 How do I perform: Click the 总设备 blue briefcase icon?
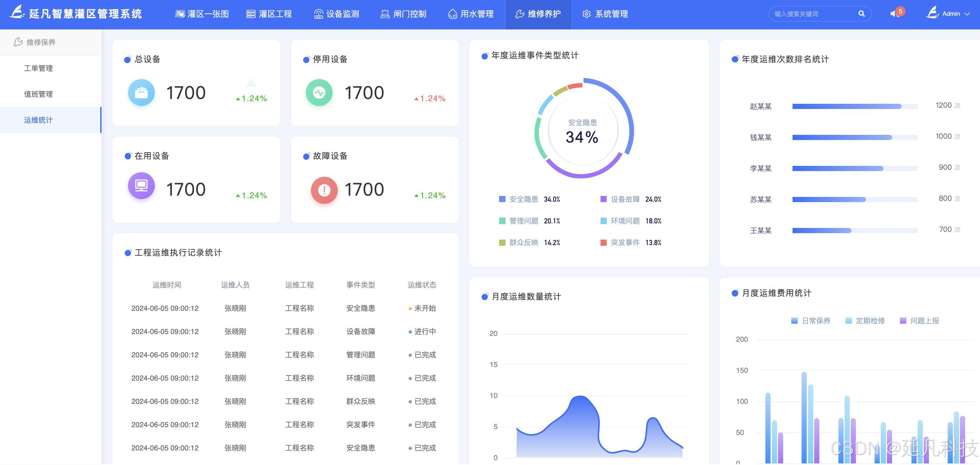coord(141,92)
